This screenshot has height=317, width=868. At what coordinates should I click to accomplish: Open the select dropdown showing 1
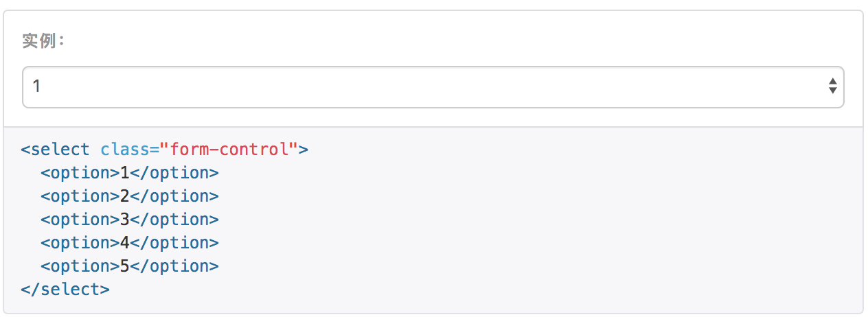click(x=433, y=87)
